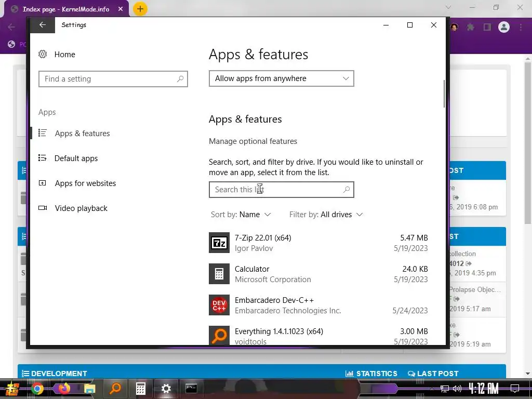
Task: Open the notification center icon
Action: point(515,389)
